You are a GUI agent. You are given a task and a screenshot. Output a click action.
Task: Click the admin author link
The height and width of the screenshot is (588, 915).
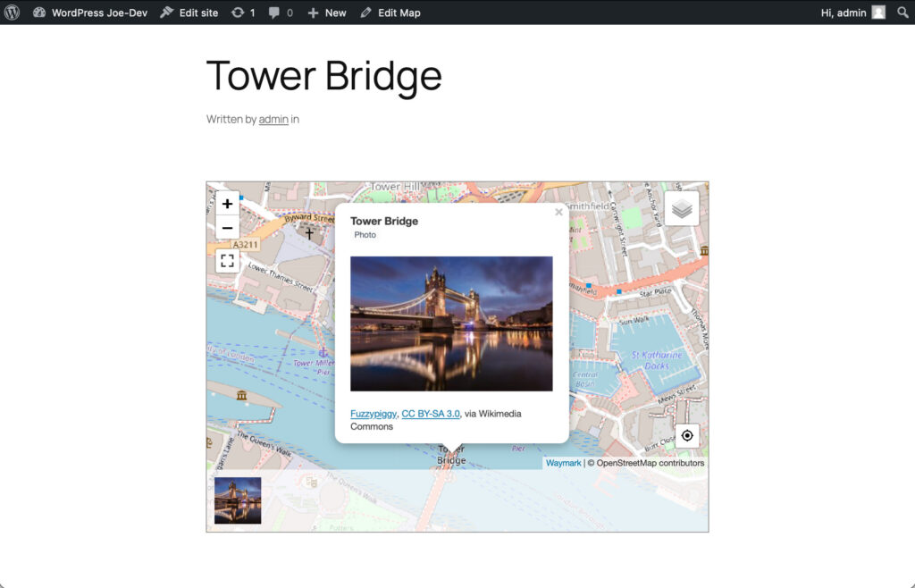coord(273,120)
